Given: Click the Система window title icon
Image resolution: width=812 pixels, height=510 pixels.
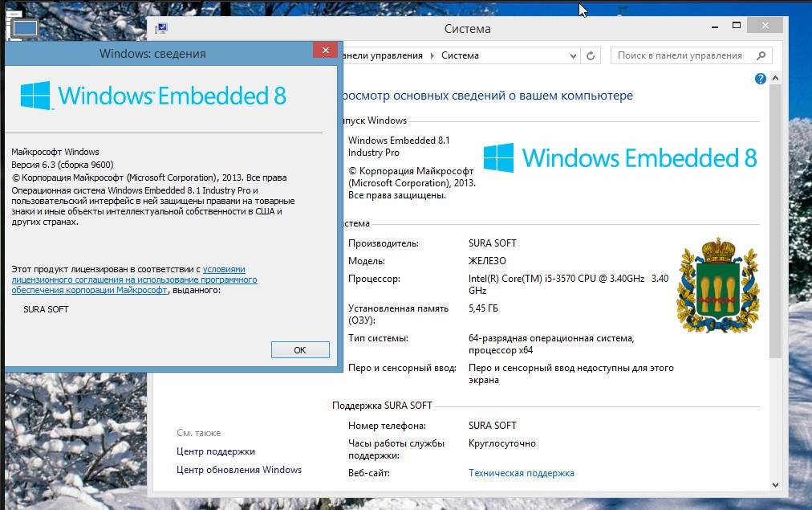Looking at the screenshot, I should click(x=161, y=28).
